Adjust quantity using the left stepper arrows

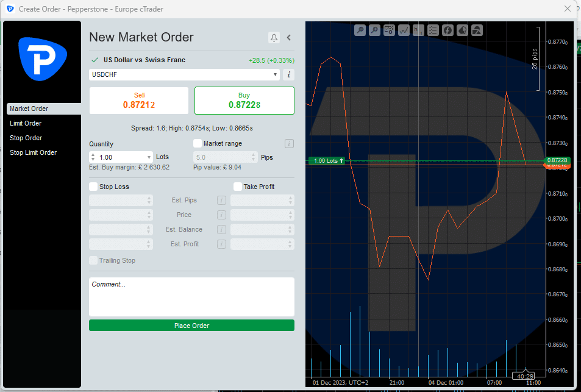93,157
